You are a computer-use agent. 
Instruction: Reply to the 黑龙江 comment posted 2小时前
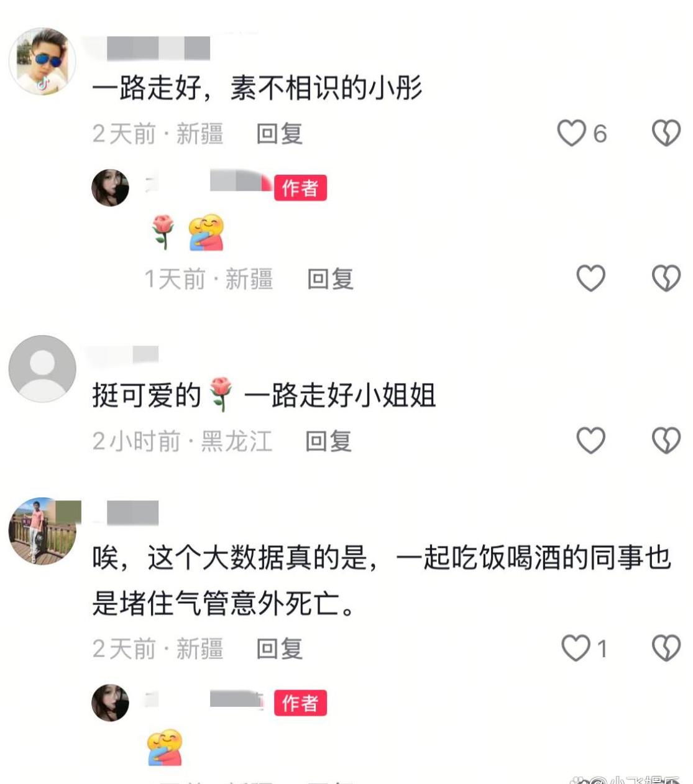pos(329,441)
